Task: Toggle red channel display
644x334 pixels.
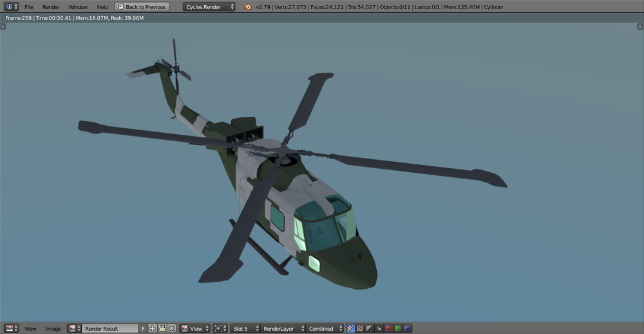Action: (388, 328)
